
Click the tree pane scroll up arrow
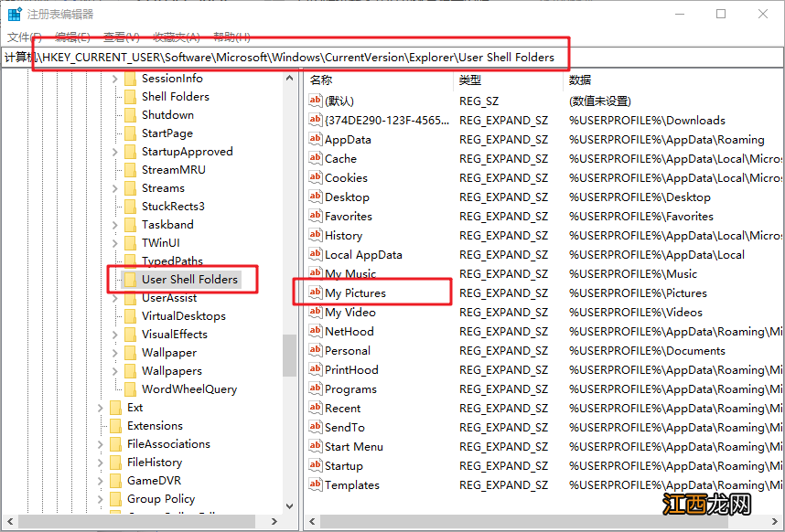pos(289,78)
